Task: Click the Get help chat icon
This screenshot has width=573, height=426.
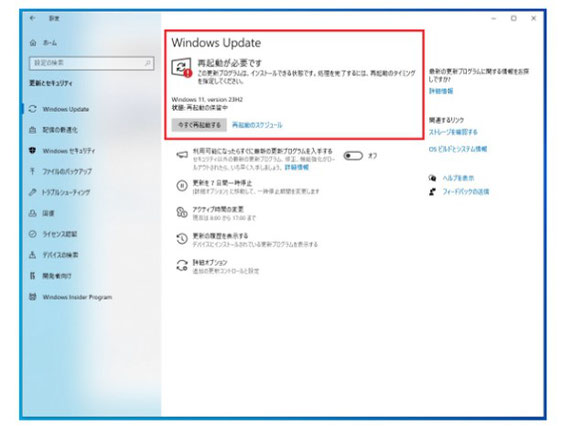Action: click(432, 178)
